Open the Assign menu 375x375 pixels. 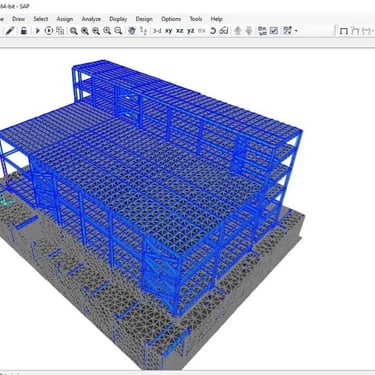65,19
